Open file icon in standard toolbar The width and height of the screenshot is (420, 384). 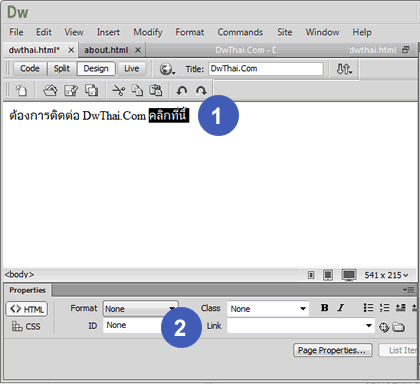pos(50,90)
